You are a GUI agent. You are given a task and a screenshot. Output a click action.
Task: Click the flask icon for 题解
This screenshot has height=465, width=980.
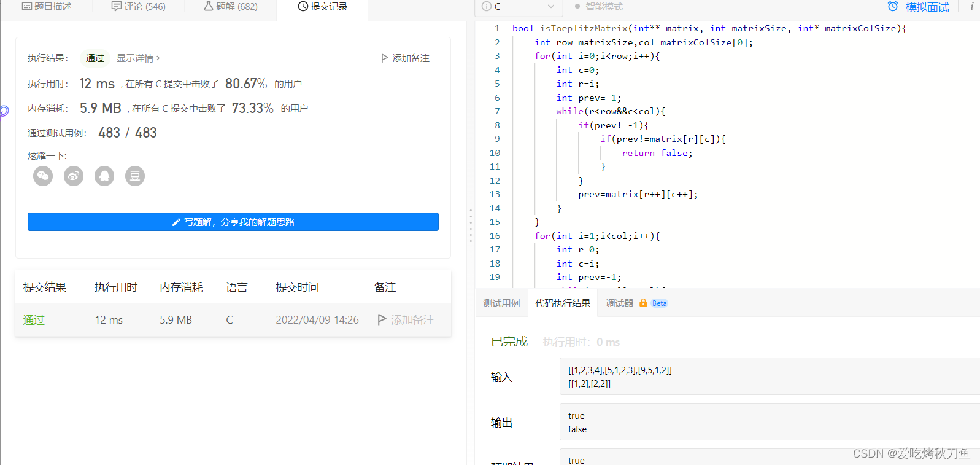coord(209,6)
